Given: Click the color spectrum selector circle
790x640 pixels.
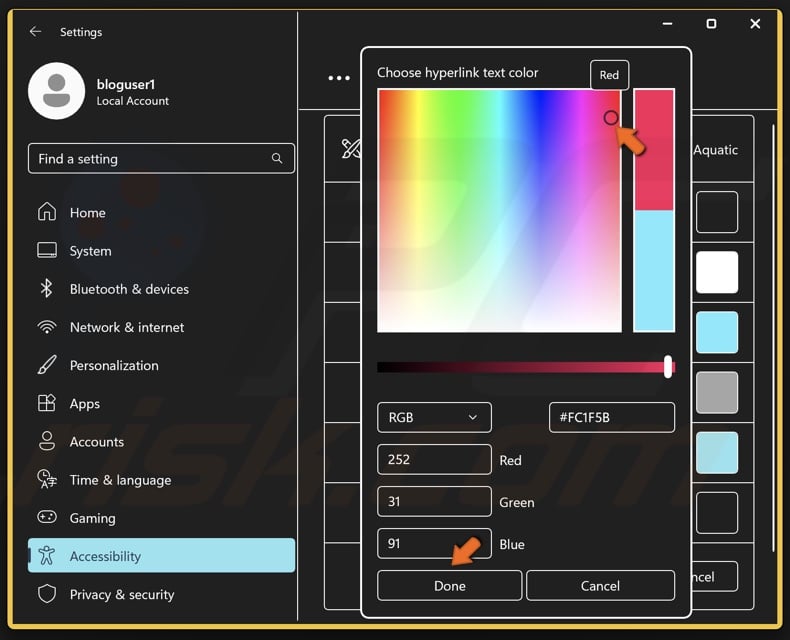Looking at the screenshot, I should click(611, 118).
